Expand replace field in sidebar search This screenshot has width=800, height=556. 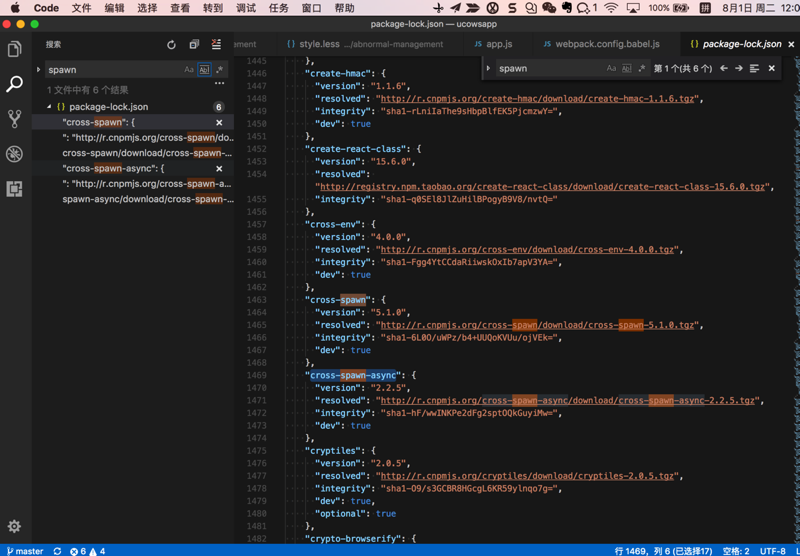click(39, 70)
